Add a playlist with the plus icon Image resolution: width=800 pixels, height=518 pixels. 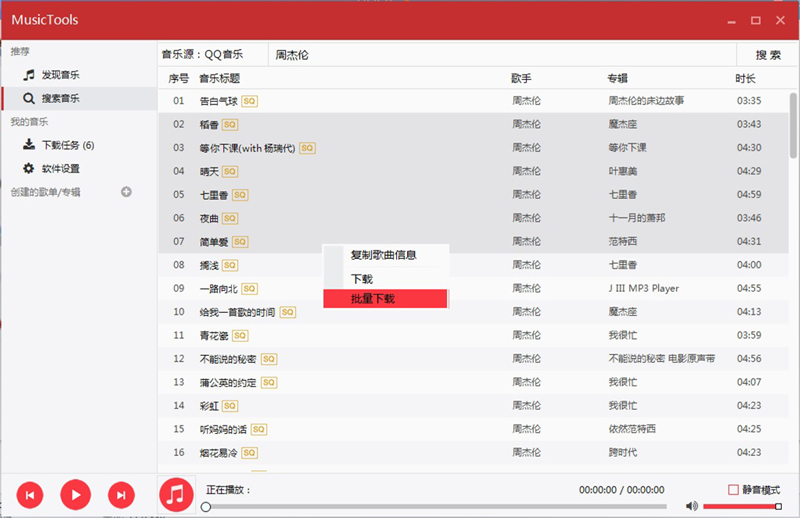point(127,192)
